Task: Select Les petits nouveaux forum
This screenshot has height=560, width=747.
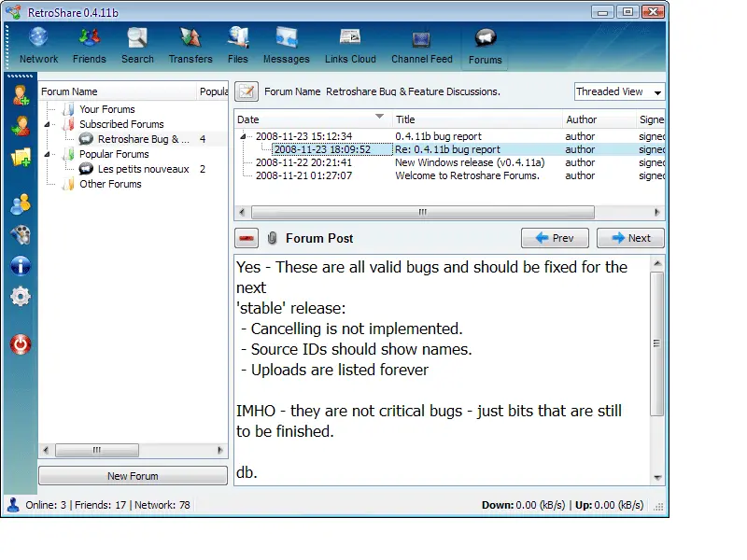Action: click(143, 169)
